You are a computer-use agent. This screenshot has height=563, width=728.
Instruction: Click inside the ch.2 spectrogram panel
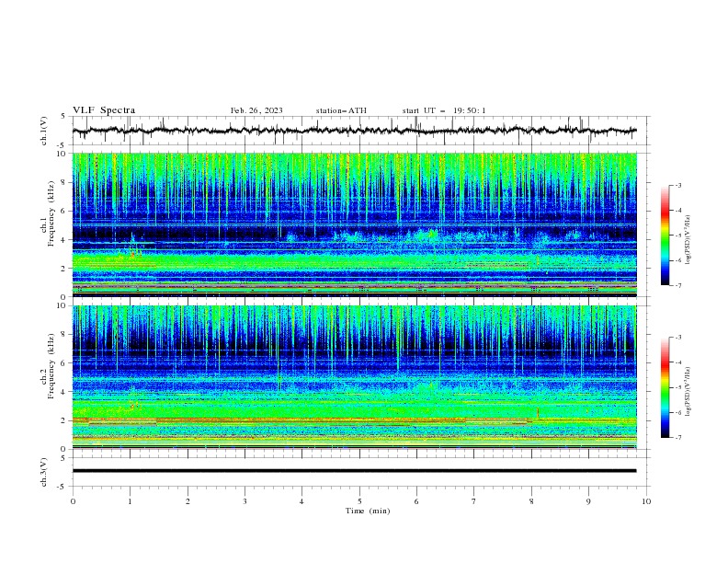click(354, 377)
